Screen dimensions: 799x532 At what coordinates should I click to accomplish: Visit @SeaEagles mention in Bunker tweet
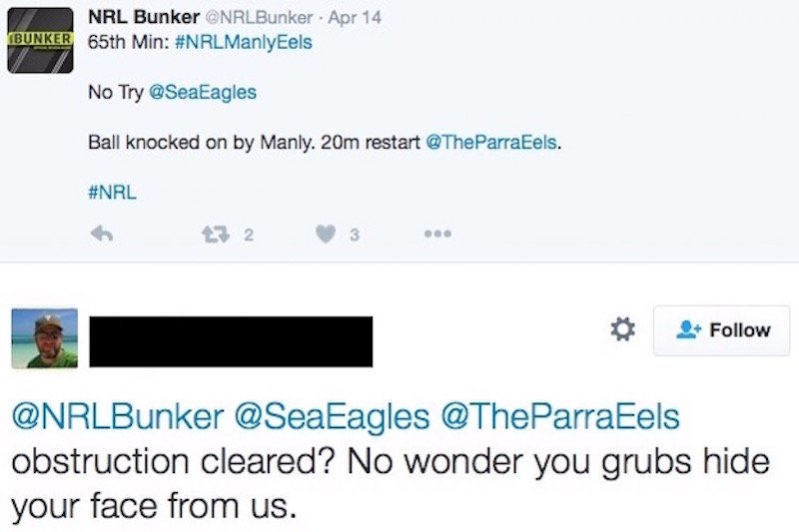[202, 92]
